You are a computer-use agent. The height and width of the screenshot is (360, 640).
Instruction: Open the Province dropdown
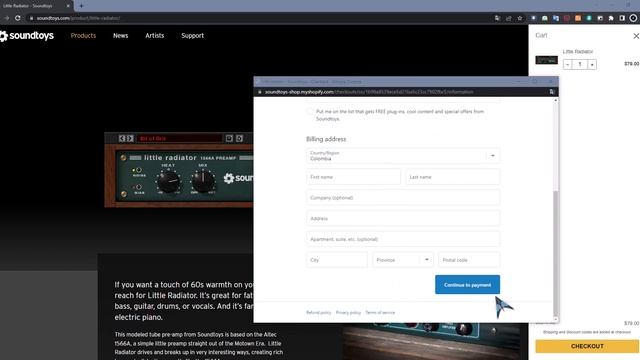pos(402,260)
